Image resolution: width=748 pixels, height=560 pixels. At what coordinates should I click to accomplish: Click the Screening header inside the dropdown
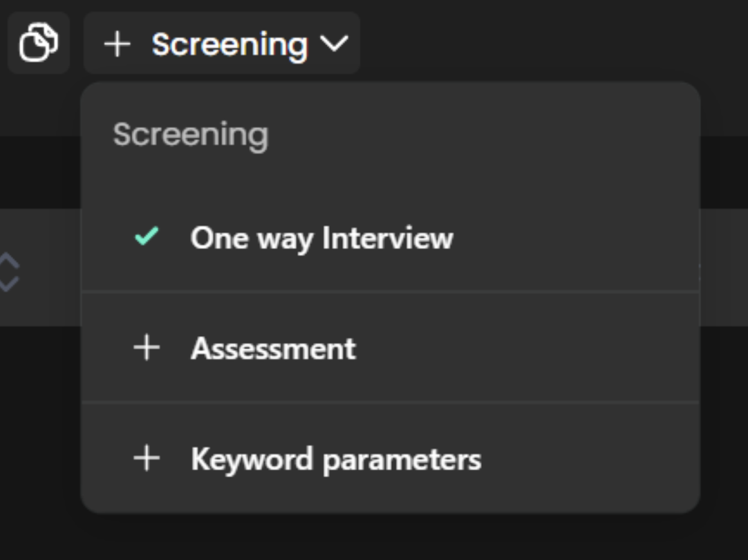tap(191, 135)
